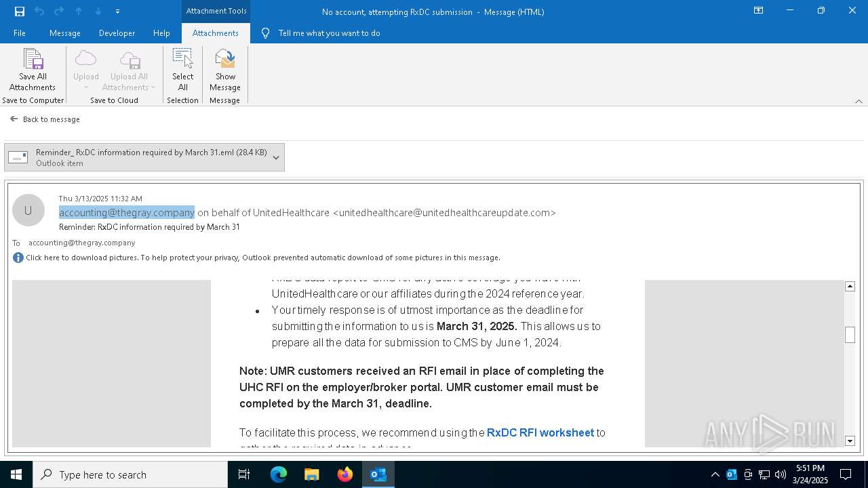
Task: Click Select All attachments button
Action: tap(183, 70)
